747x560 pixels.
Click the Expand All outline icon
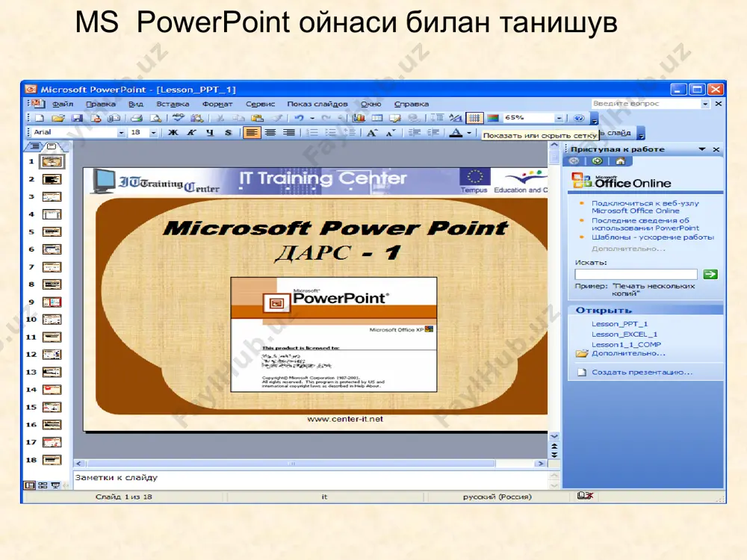[x=437, y=118]
